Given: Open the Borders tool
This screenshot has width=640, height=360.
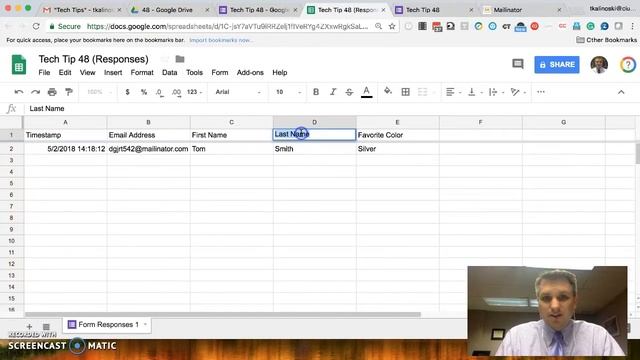Looking at the screenshot, I should 405,92.
